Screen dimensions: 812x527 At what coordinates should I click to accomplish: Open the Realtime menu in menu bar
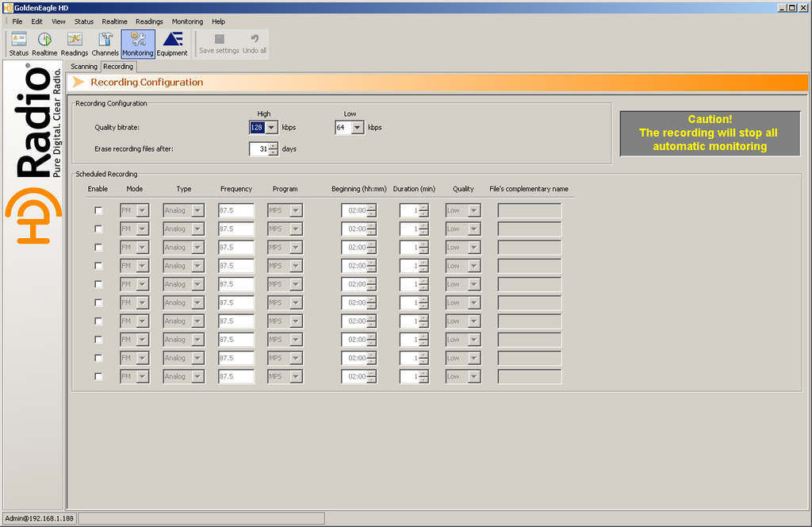[114, 21]
